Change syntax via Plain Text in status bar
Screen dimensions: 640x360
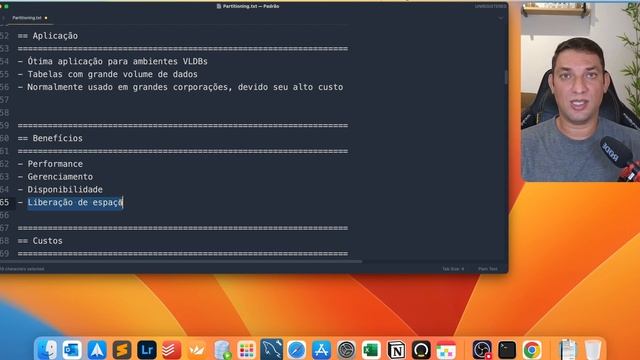click(488, 269)
